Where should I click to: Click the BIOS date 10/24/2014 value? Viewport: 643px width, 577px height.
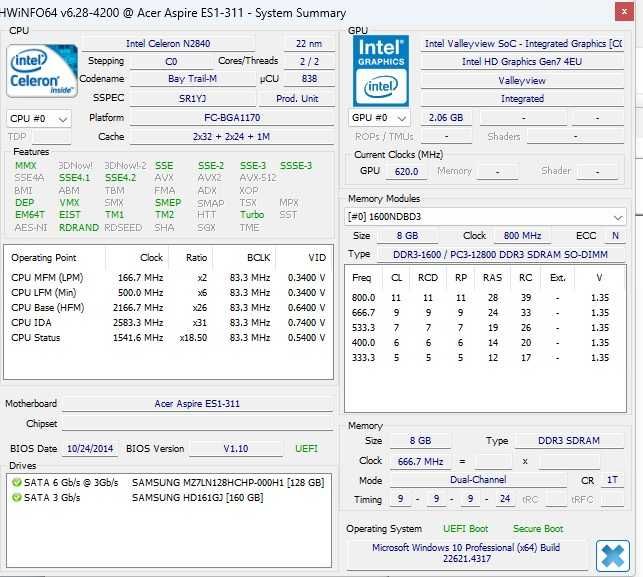pyautogui.click(x=90, y=449)
